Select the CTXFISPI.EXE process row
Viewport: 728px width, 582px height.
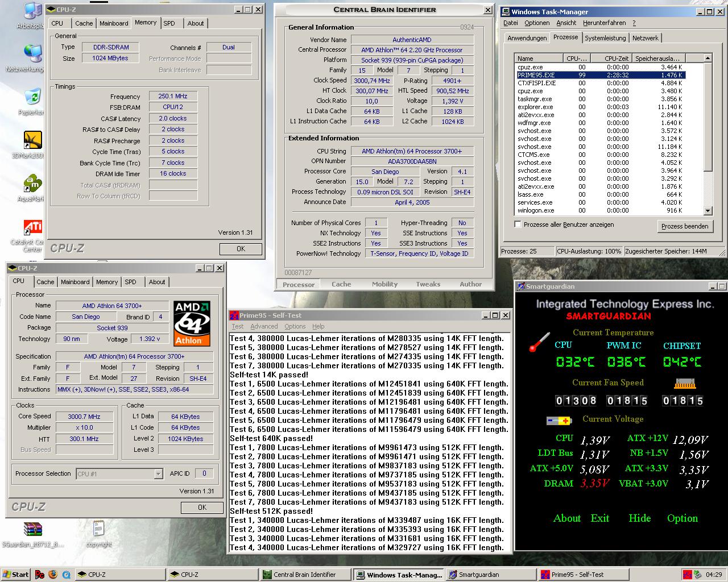click(x=600, y=83)
